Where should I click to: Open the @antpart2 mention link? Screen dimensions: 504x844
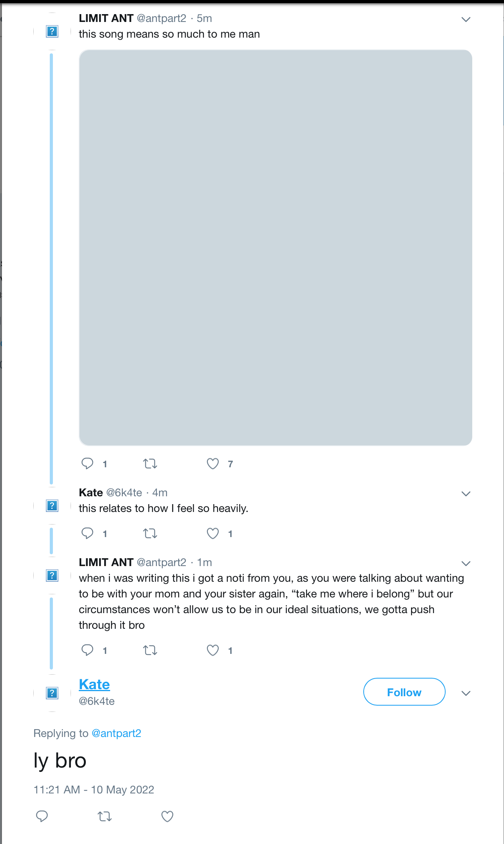coord(116,733)
